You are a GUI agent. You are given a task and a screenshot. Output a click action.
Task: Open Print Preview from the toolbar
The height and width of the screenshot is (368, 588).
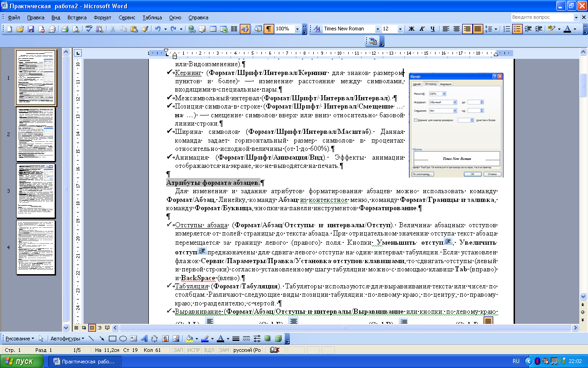pyautogui.click(x=75, y=29)
